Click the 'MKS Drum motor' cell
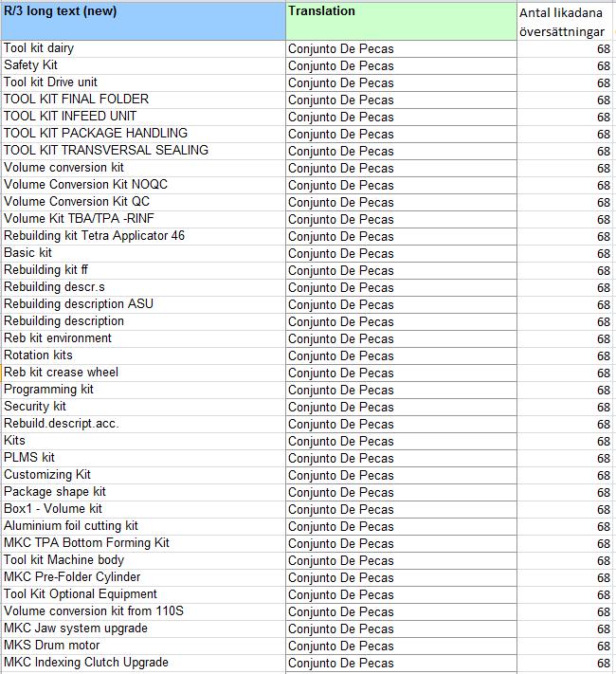 click(143, 646)
